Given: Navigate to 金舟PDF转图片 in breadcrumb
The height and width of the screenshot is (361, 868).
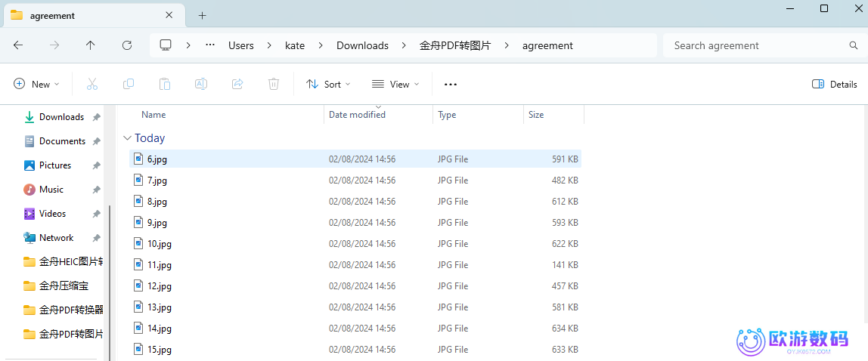Looking at the screenshot, I should (x=455, y=45).
